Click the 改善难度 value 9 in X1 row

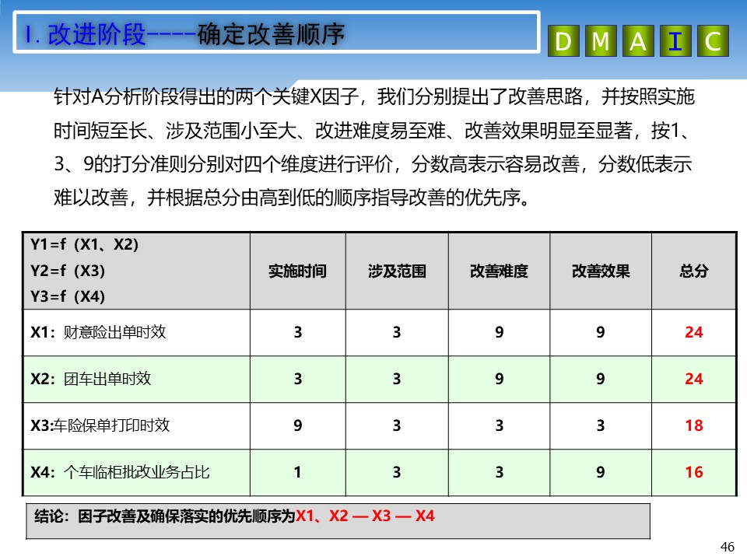(x=499, y=332)
